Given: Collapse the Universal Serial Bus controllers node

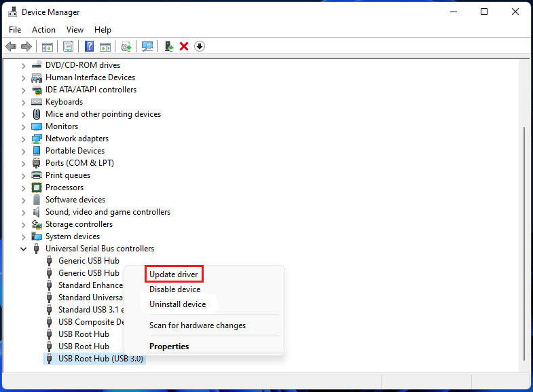Looking at the screenshot, I should tap(23, 249).
